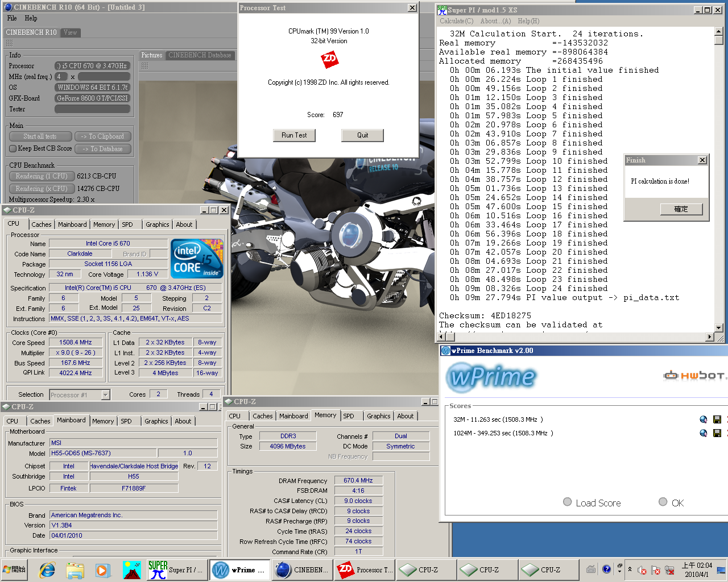
Task: Open Caches tab in CPU-Z window showing Processor
Action: (x=42, y=225)
